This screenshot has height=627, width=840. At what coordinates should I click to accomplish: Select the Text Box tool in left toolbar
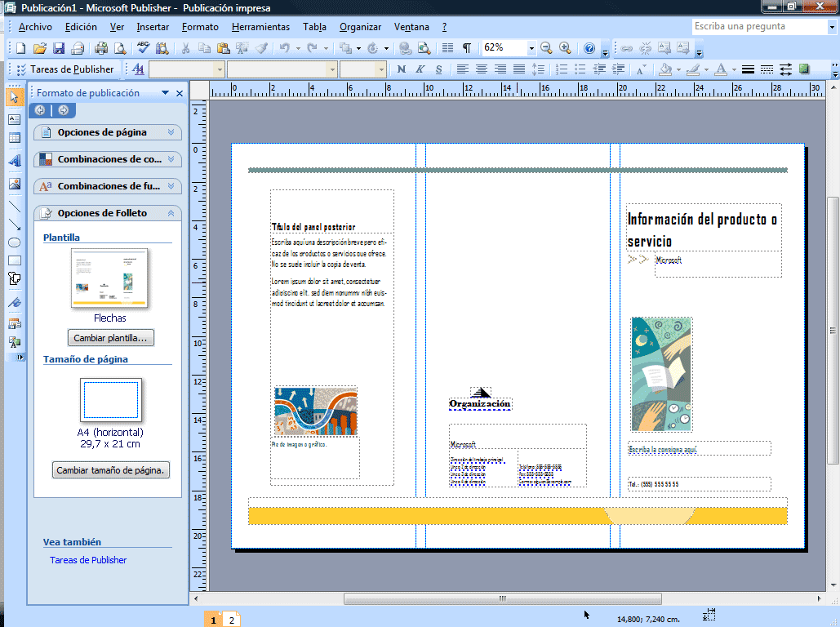[15, 119]
